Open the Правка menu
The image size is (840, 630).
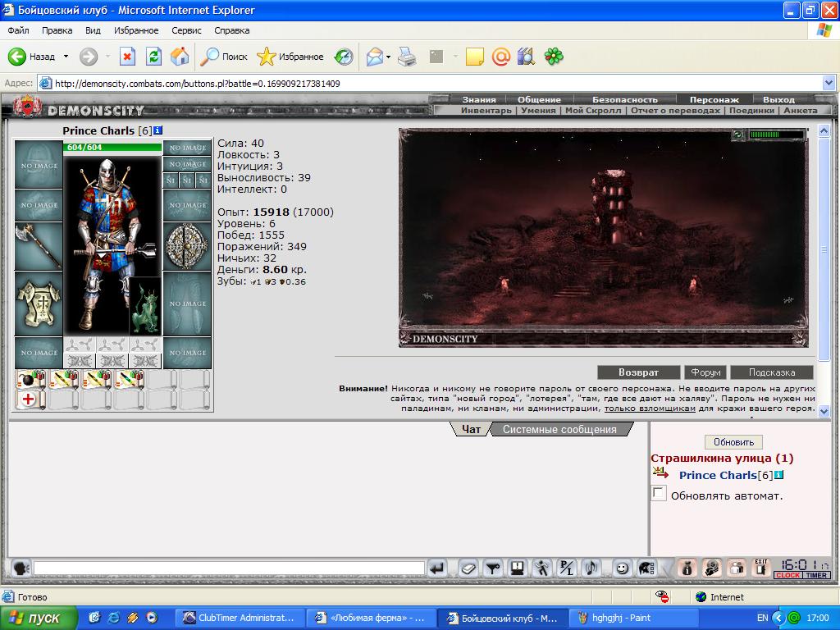(57, 30)
